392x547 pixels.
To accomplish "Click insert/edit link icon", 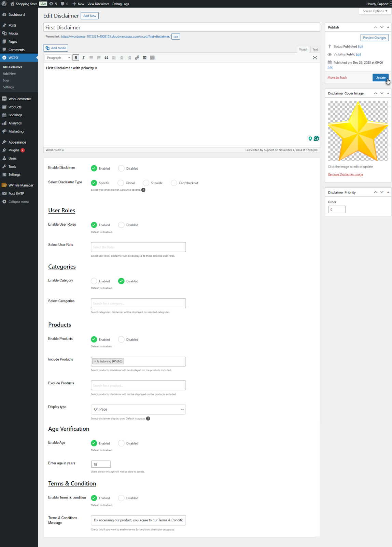I will [137, 58].
